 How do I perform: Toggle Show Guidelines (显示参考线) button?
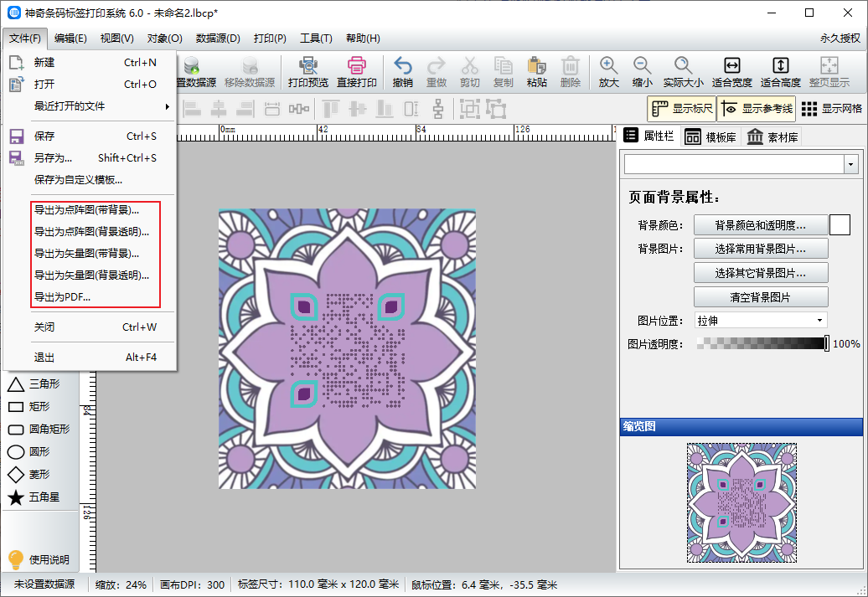[x=755, y=108]
